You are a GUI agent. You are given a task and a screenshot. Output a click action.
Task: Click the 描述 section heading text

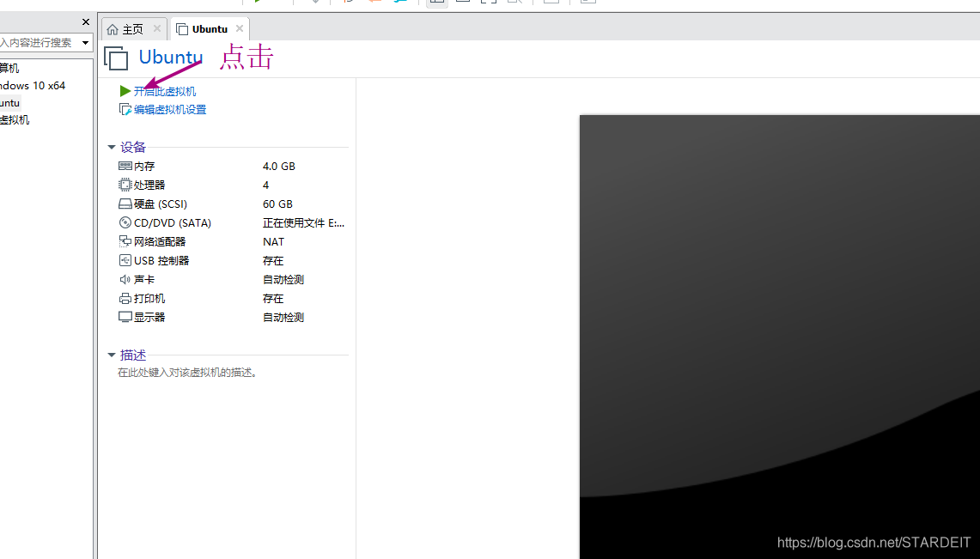[x=133, y=355]
